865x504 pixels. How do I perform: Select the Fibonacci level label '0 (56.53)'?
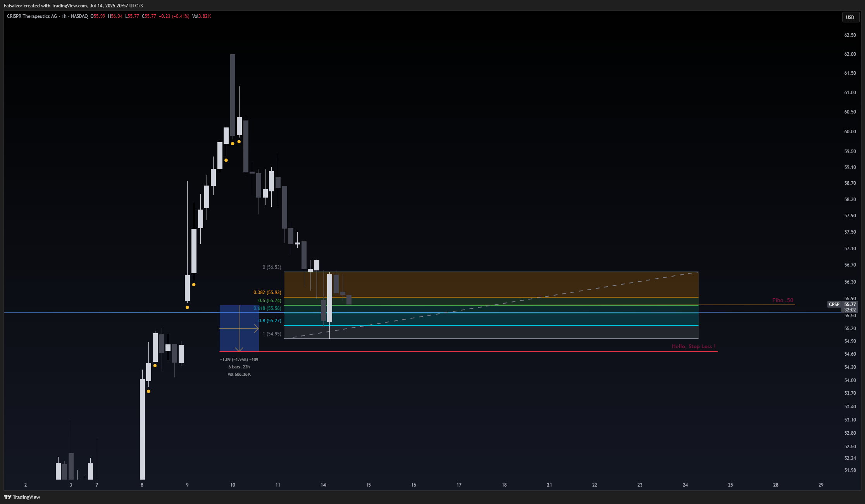click(272, 267)
